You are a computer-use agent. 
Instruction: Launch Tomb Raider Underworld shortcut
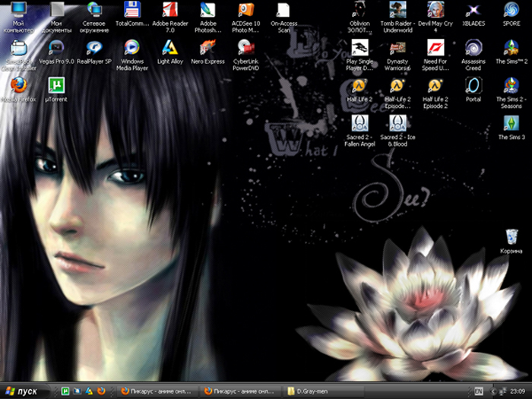[397, 17]
